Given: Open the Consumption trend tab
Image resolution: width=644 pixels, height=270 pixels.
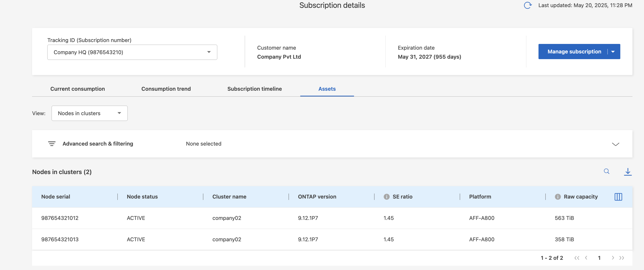Looking at the screenshot, I should click(166, 89).
